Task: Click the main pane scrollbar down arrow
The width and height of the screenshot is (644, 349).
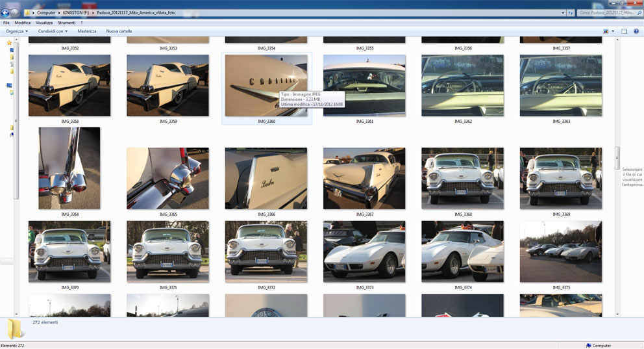Action: pyautogui.click(x=617, y=315)
